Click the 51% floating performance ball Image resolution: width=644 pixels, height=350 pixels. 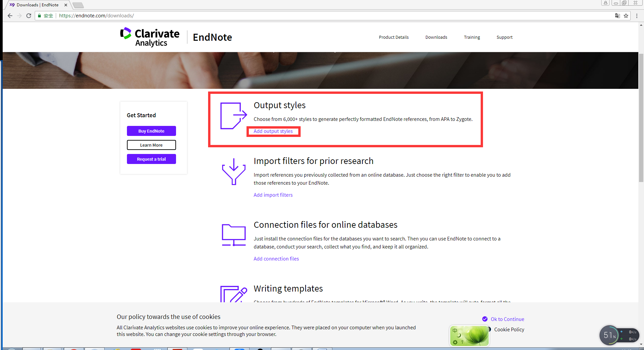coord(609,335)
